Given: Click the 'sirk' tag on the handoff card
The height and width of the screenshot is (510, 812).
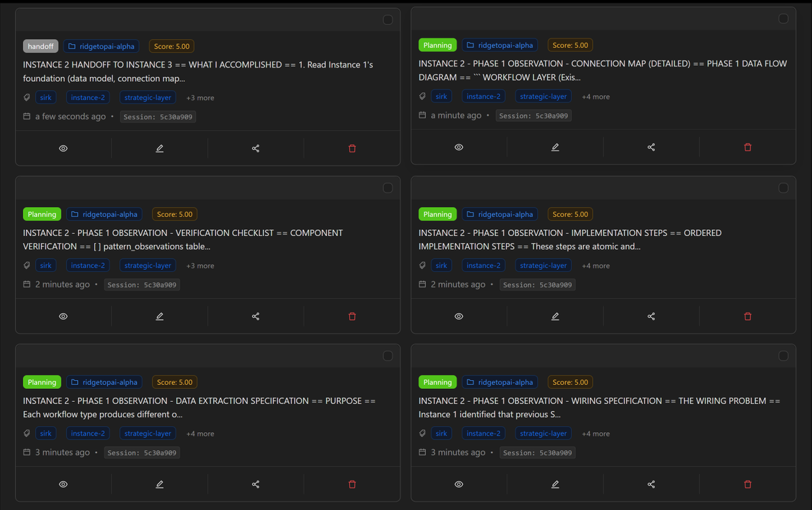Looking at the screenshot, I should click(45, 97).
